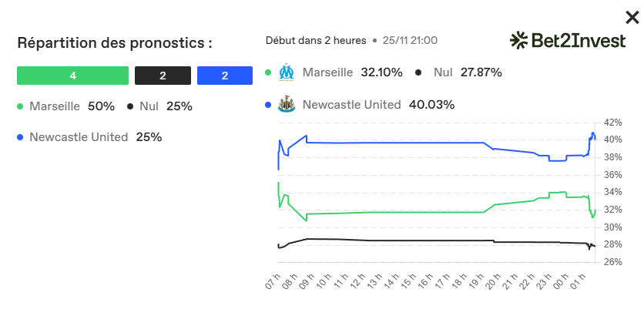Toggle the Newcastle United 40.03% series label

click(x=378, y=105)
